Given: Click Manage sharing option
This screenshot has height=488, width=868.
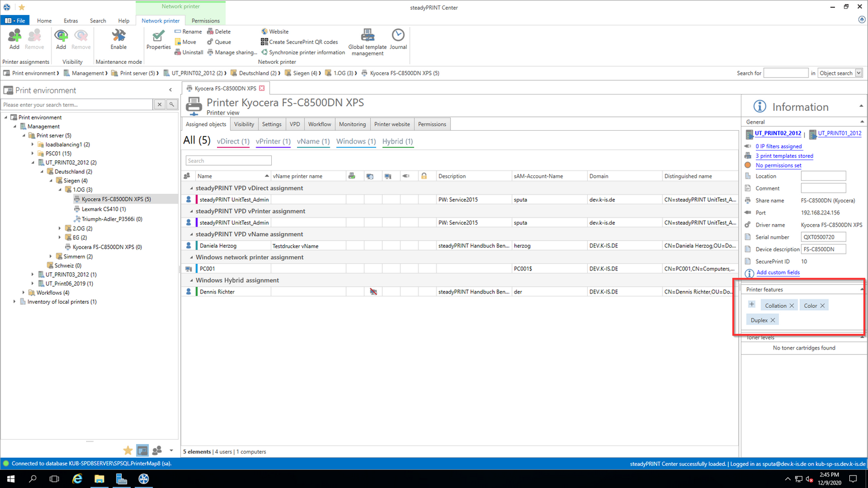Looking at the screenshot, I should (232, 52).
